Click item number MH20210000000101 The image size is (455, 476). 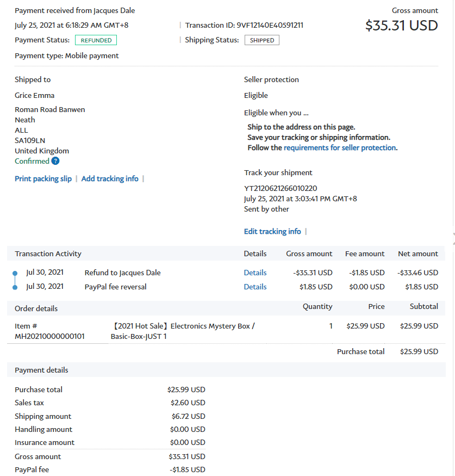49,336
